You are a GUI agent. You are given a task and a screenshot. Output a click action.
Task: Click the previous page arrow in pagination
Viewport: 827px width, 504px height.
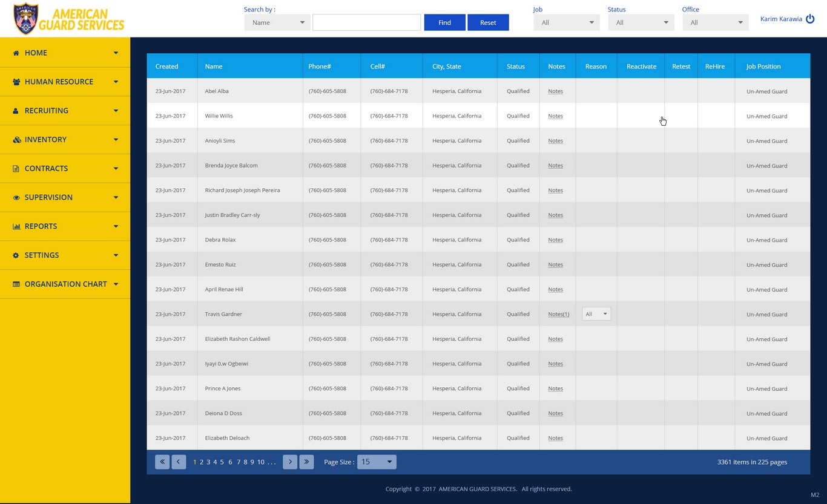[x=179, y=462]
